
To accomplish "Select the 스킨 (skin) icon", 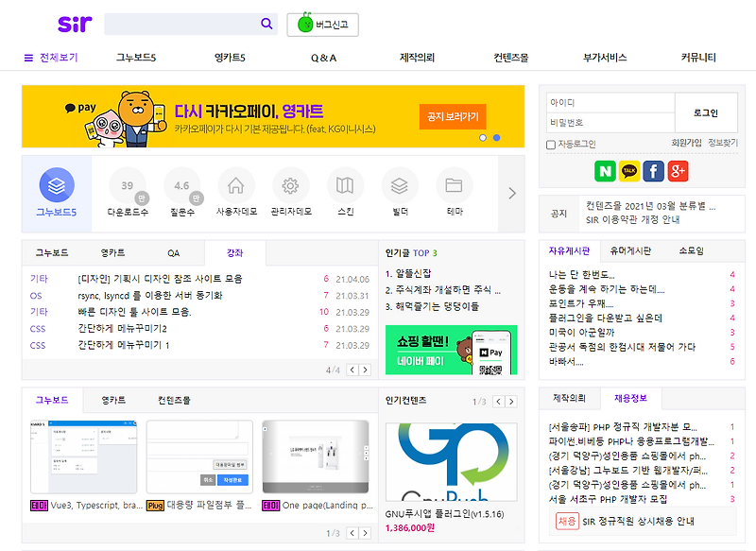I will 345,186.
